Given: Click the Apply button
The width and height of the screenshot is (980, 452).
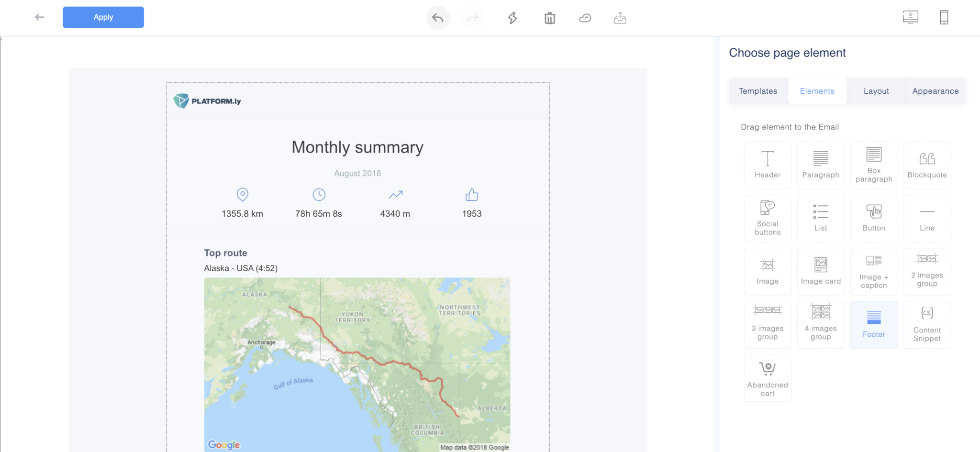Looking at the screenshot, I should (x=103, y=17).
